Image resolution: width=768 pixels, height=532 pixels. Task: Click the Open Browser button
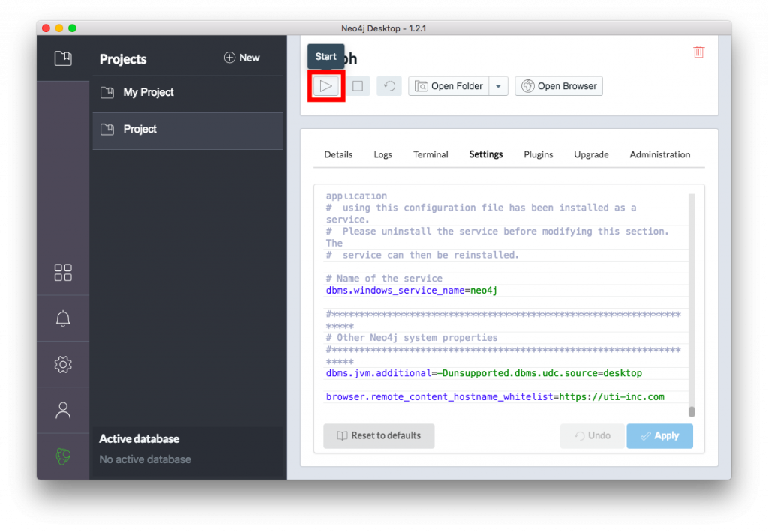559,86
